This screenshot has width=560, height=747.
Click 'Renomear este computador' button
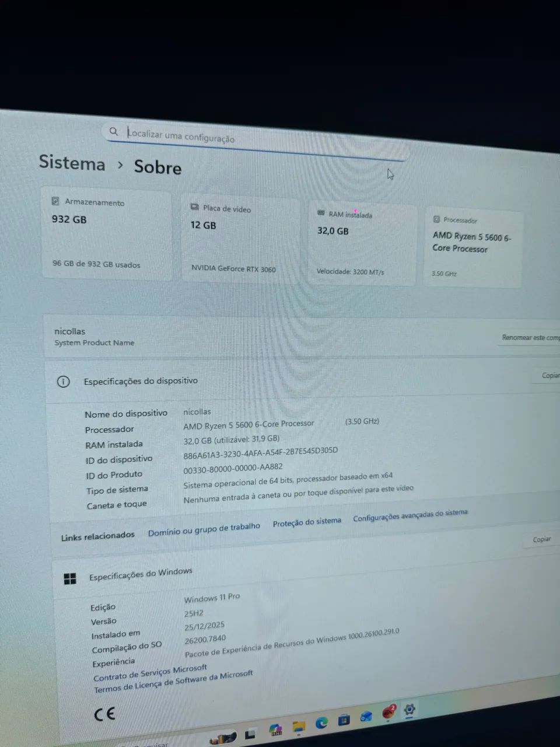click(x=530, y=338)
